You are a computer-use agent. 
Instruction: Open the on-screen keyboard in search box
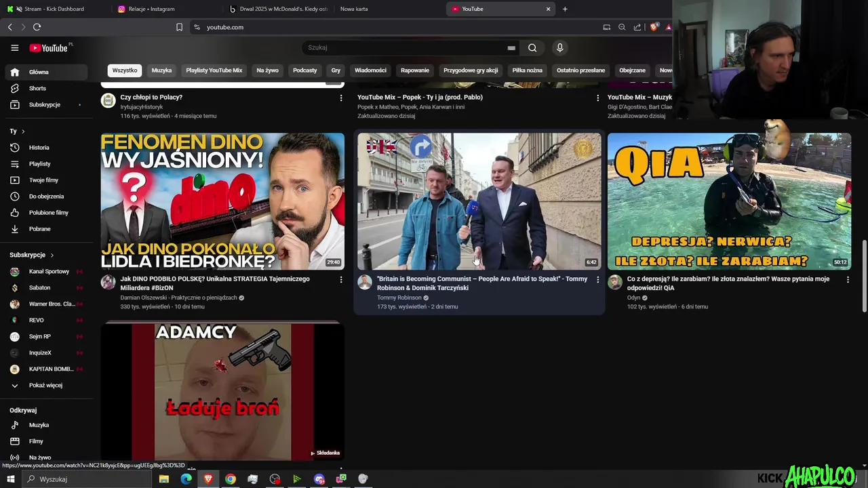coord(511,47)
